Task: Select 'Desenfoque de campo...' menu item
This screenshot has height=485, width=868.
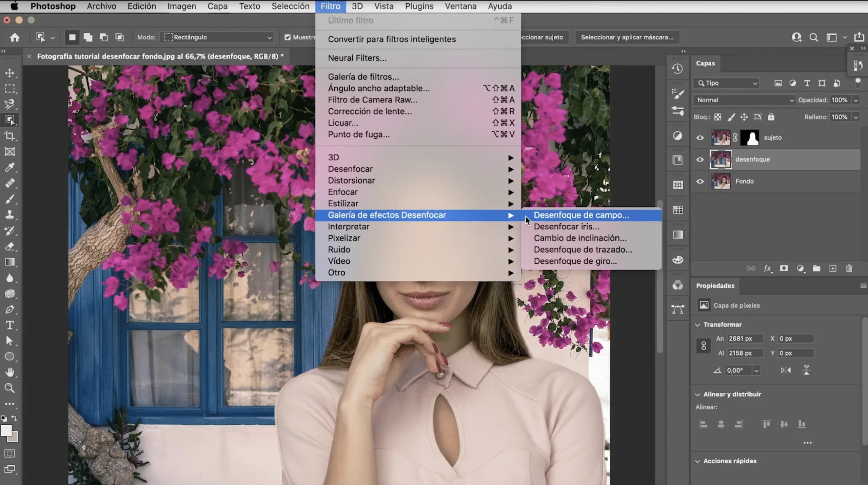Action: pyautogui.click(x=581, y=215)
